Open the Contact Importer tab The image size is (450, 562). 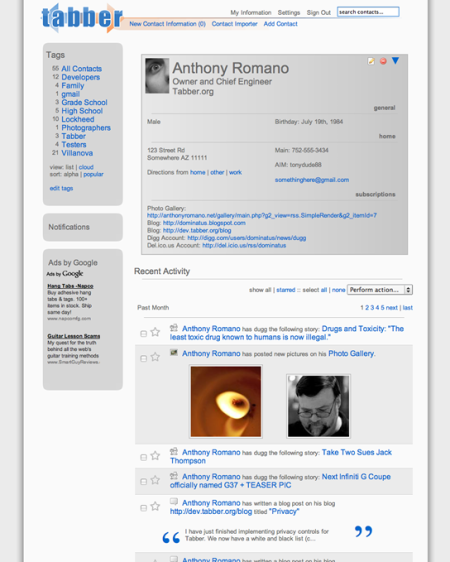point(234,24)
